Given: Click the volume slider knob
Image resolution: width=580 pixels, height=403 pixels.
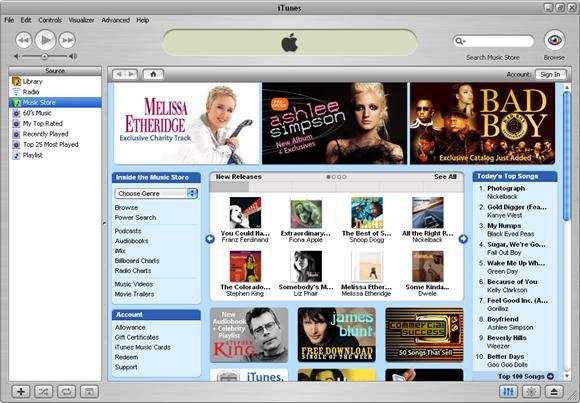Looking at the screenshot, I should point(44,57).
